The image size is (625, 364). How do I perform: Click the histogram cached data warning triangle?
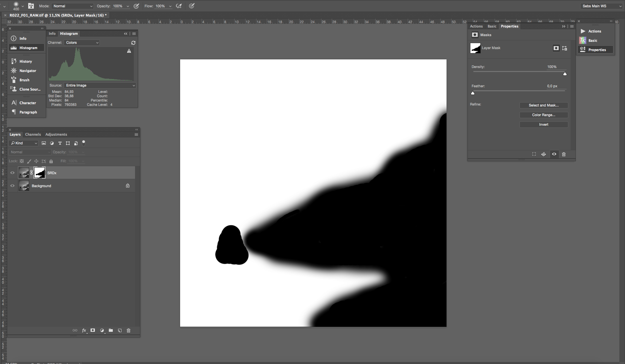[x=129, y=51]
